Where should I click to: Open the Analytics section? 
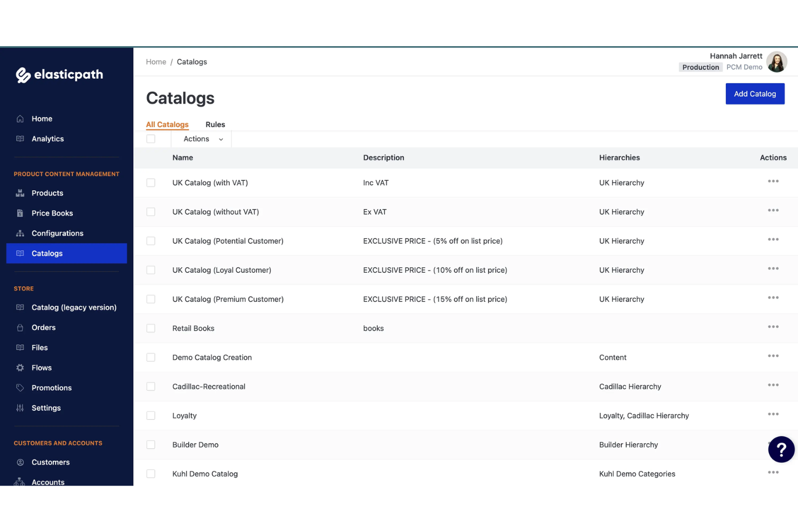point(47,139)
